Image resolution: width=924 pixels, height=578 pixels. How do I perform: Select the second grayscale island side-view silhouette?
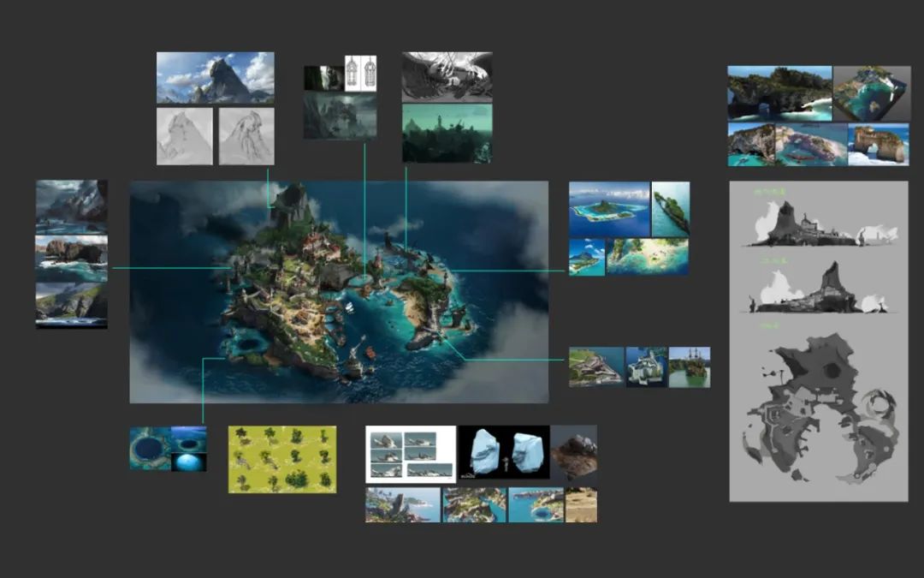tap(818, 289)
